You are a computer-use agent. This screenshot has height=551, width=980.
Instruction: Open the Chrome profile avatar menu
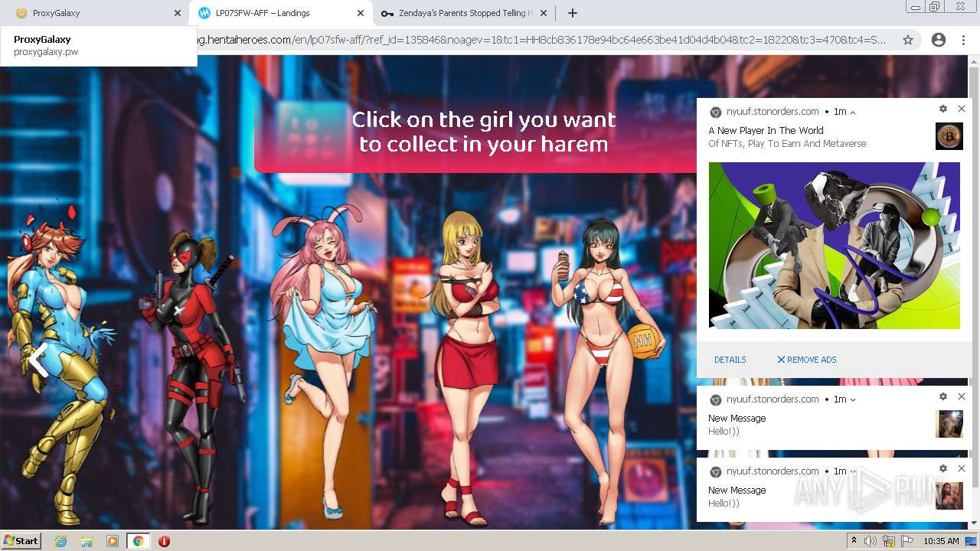(939, 40)
